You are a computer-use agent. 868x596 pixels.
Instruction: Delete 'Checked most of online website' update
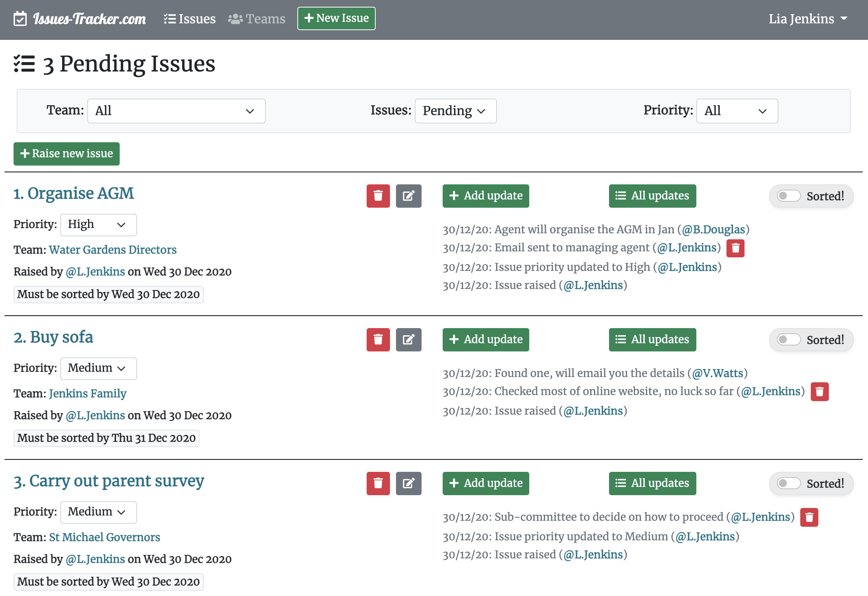pos(819,392)
